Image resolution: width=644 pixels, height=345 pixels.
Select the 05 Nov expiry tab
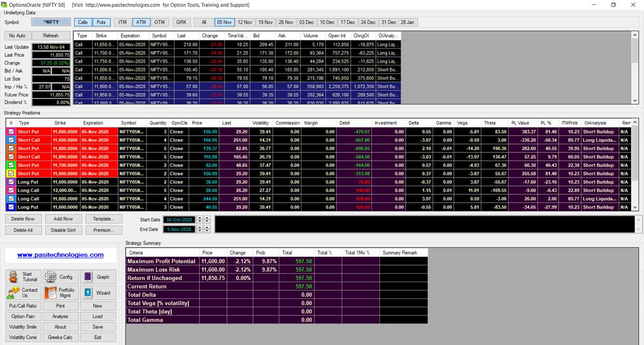(224, 22)
